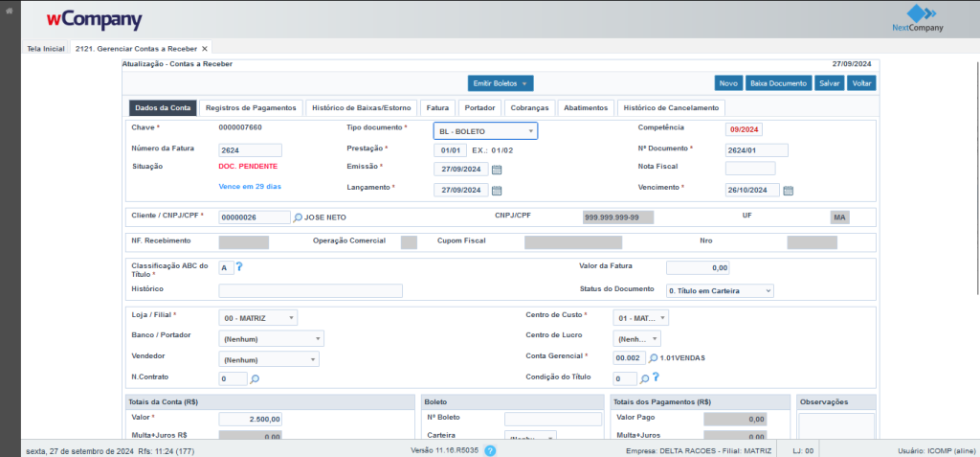The image size is (980, 457).
Task: Click the Novo button
Action: click(728, 83)
